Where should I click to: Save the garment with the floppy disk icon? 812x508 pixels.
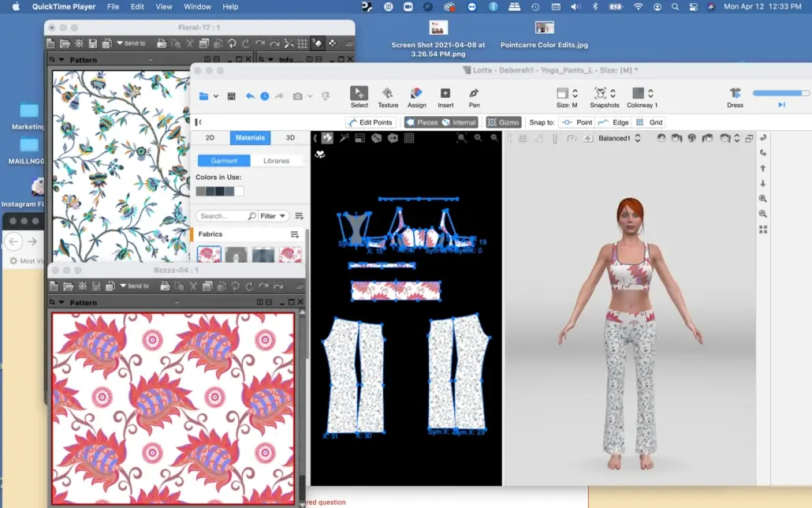click(x=231, y=96)
